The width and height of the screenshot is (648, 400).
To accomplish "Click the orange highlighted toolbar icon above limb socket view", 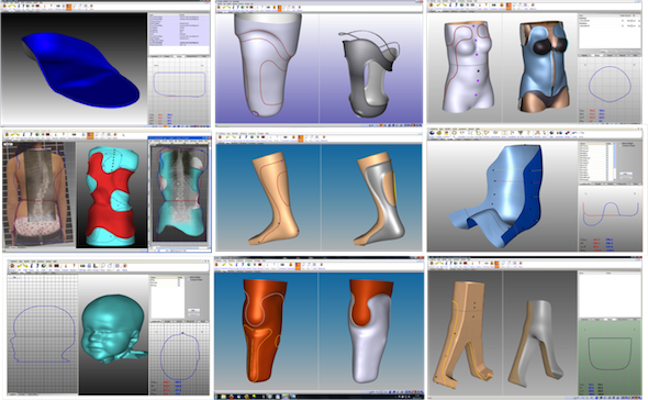I will (x=280, y=7).
